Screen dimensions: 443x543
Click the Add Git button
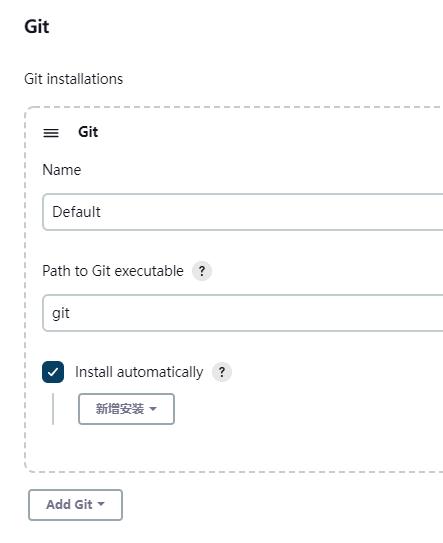click(x=76, y=505)
